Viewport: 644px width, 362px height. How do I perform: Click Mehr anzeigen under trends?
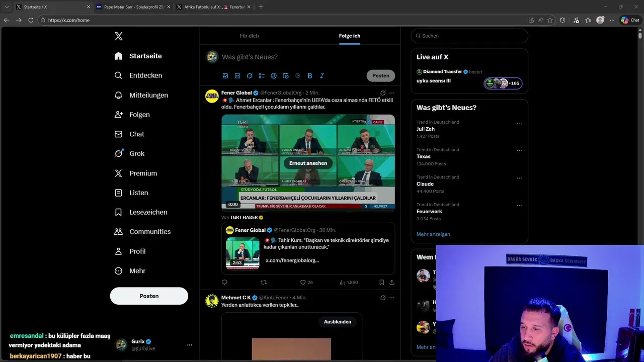[x=433, y=234]
